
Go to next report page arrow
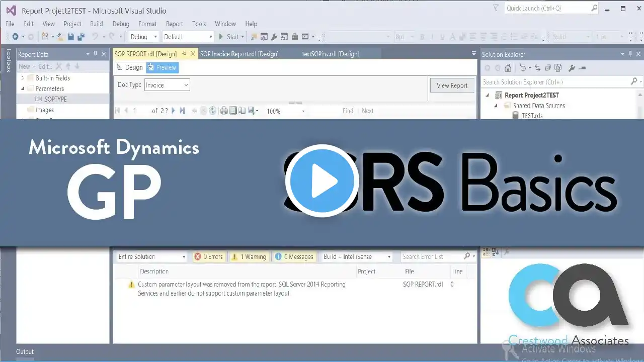click(174, 111)
